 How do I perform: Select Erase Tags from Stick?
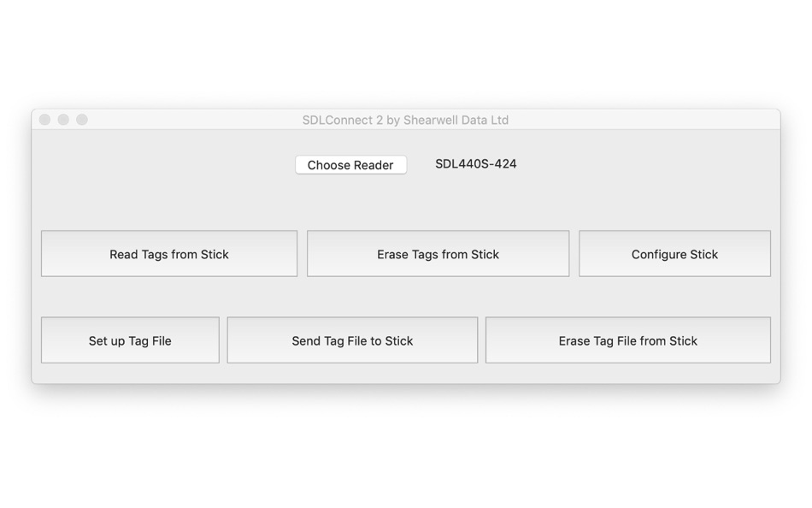[x=438, y=253]
